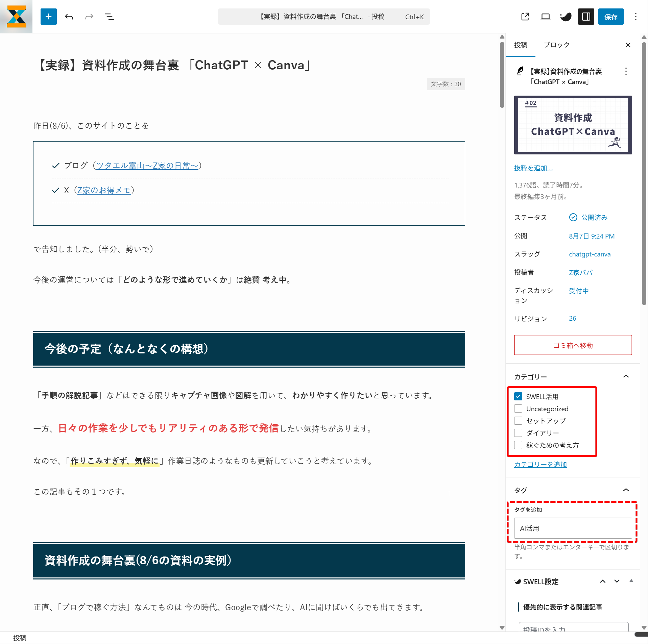This screenshot has height=644, width=648.
Task: Click the カテゴリーを追加 link
Action: point(540,465)
